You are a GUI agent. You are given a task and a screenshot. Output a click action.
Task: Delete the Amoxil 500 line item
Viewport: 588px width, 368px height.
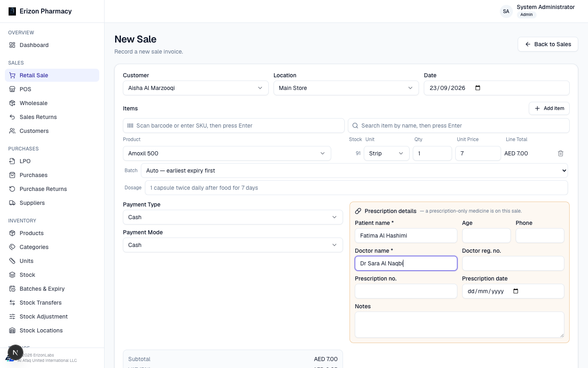point(561,153)
